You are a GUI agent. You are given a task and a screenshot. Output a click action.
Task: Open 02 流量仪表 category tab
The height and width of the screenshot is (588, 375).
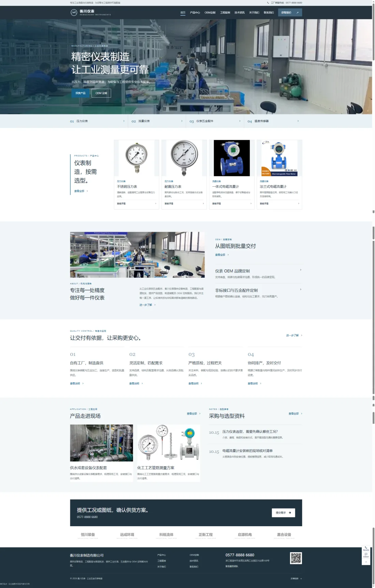[157, 121]
